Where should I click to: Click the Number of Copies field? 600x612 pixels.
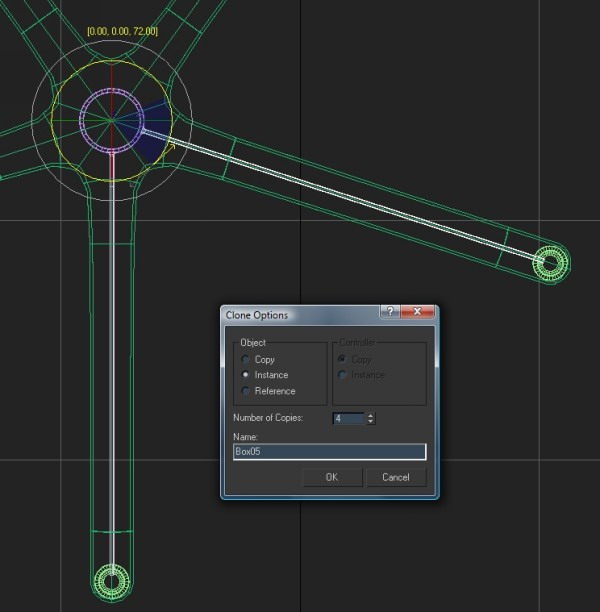coord(348,418)
